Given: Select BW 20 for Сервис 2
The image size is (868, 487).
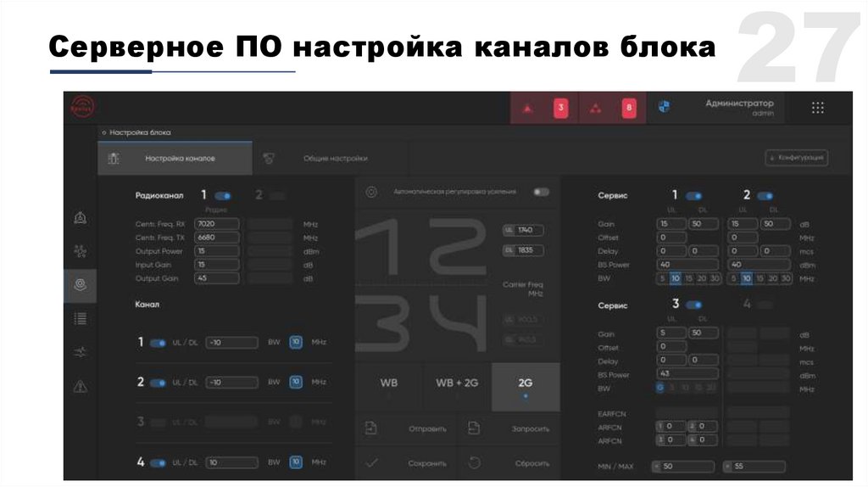Looking at the screenshot, I should click(773, 278).
